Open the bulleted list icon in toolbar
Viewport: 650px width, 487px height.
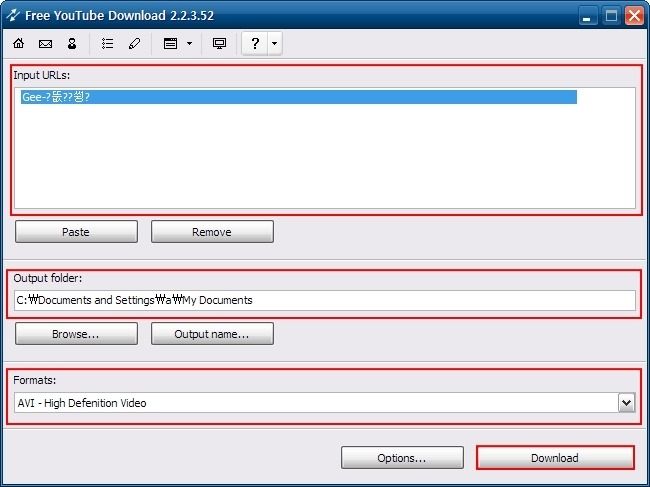click(107, 43)
